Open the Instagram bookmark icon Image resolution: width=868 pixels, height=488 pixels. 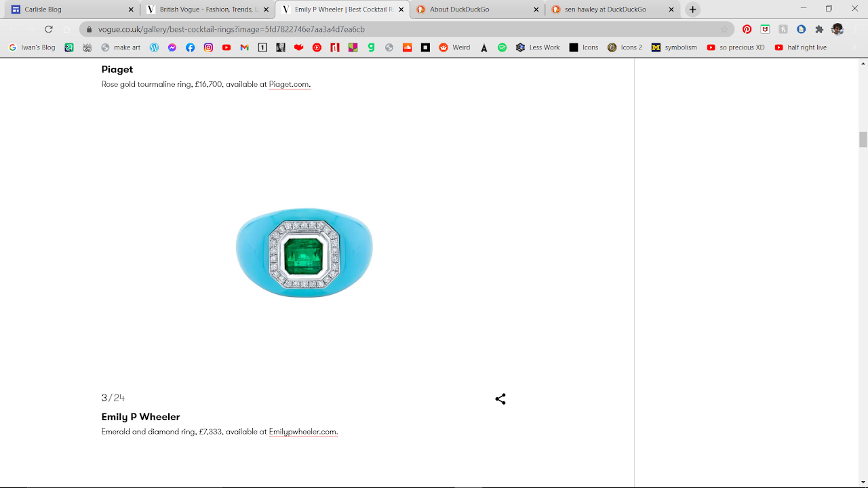[x=208, y=47]
